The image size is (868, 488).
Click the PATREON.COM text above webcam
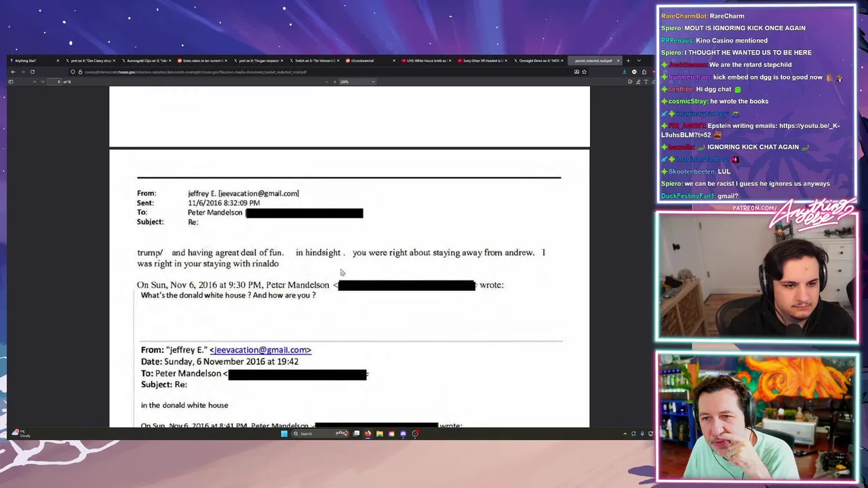[755, 208]
